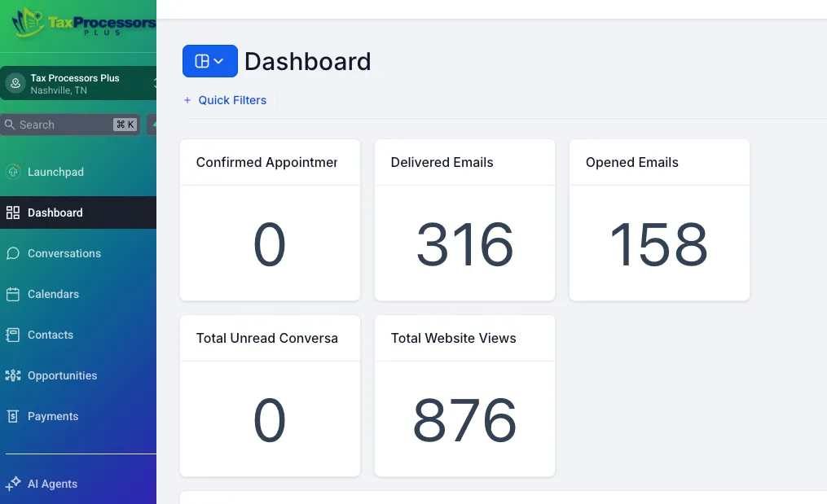This screenshot has width=827, height=504.
Task: Open Calendars from the sidebar
Action: click(78, 294)
